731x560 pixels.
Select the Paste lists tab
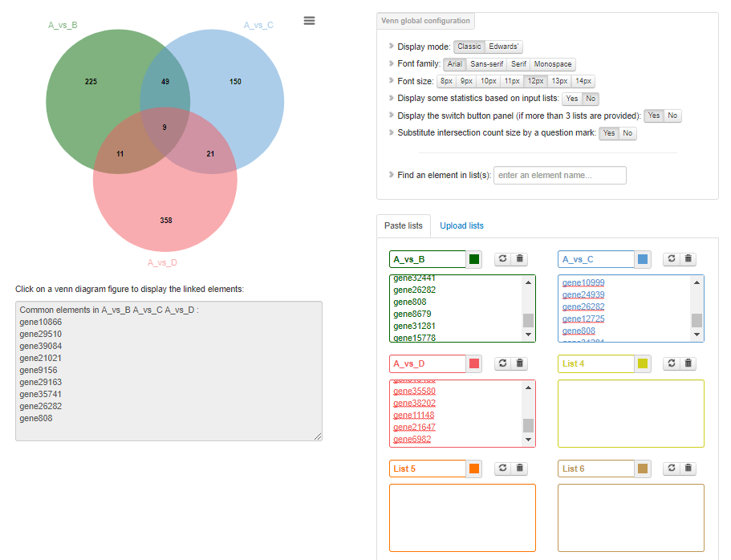click(404, 226)
